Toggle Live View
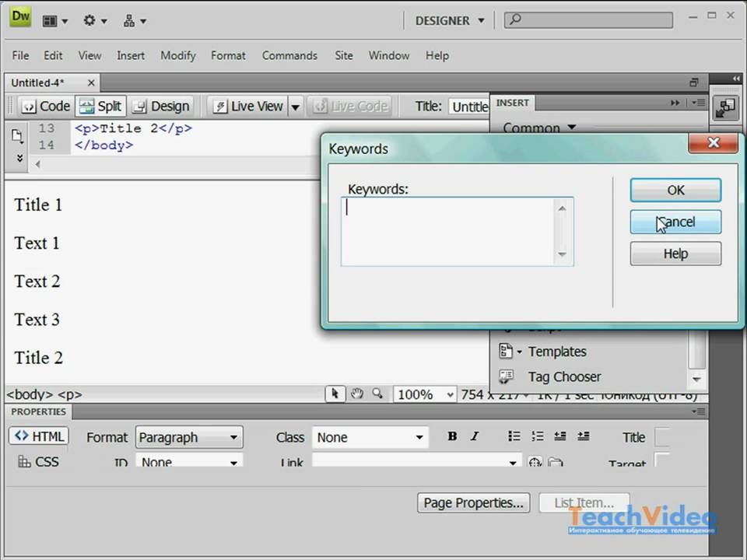Viewport: 747px width, 560px height. [x=248, y=107]
